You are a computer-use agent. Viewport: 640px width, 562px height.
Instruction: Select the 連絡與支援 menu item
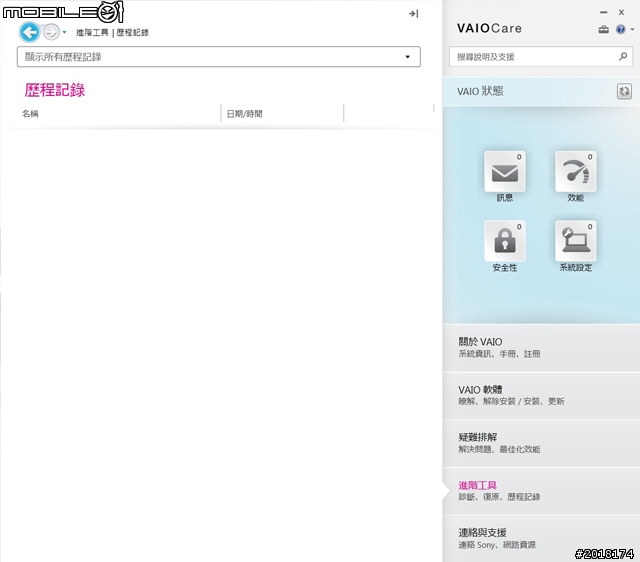tap(541, 538)
